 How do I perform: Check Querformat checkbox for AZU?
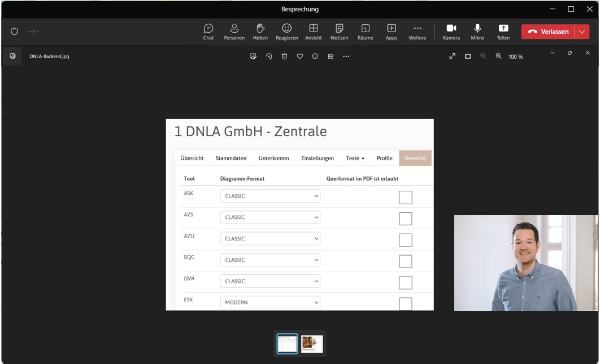[406, 240]
